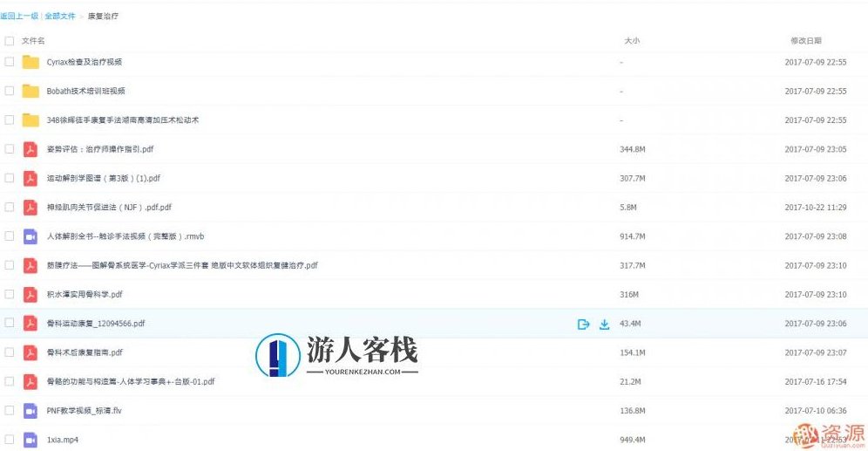868x451 pixels.
Task: Click the 316M size value
Action: [629, 295]
